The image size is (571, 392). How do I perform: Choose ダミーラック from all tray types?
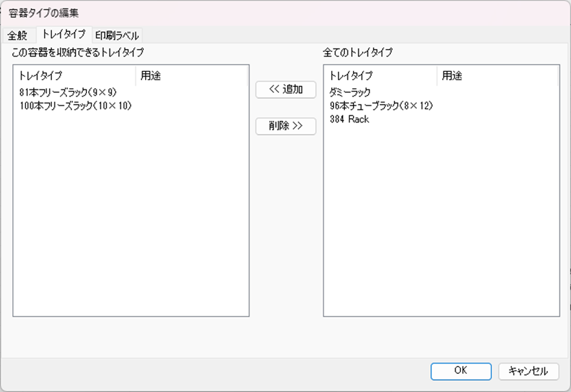(x=350, y=92)
